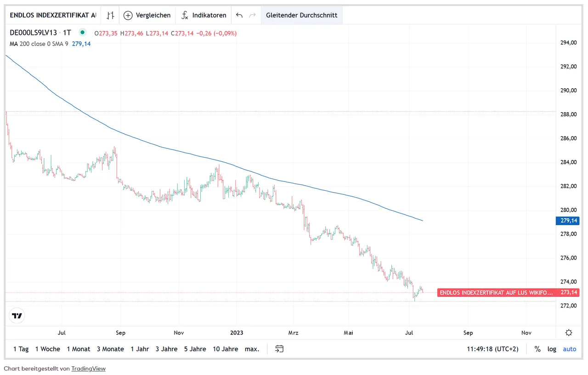Image resolution: width=588 pixels, height=375 pixels.
Task: Set time range to 10 Jahre
Action: 226,349
